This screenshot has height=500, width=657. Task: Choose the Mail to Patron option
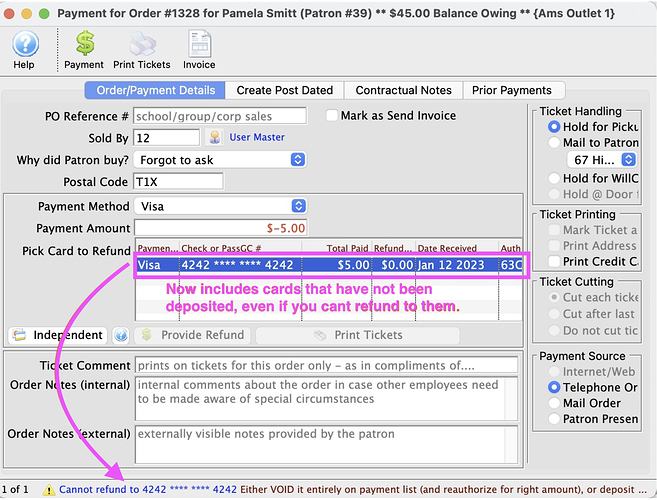(x=554, y=142)
